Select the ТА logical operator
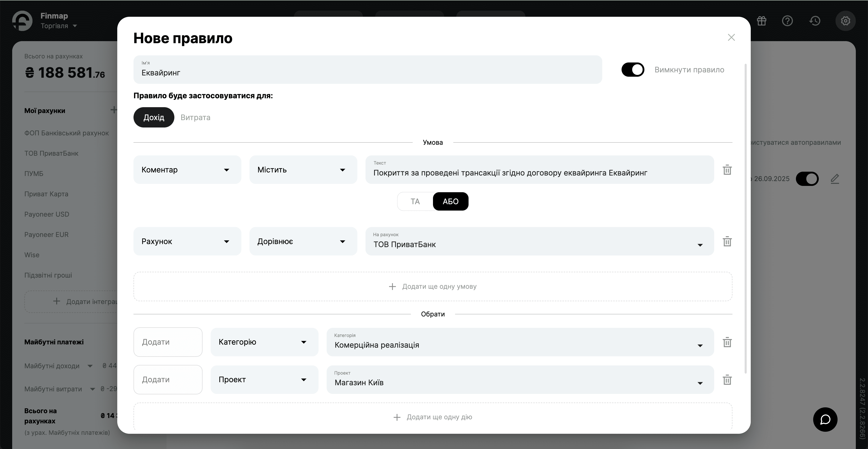The width and height of the screenshot is (868, 449). click(415, 202)
